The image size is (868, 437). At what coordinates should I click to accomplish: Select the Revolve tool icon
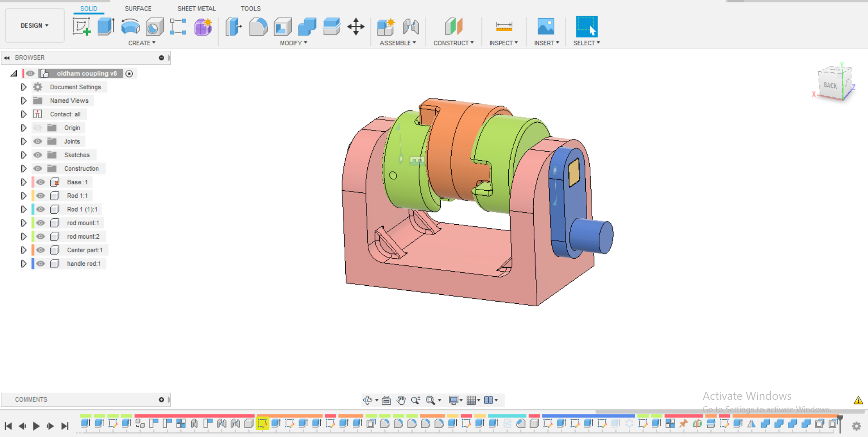pyautogui.click(x=130, y=27)
